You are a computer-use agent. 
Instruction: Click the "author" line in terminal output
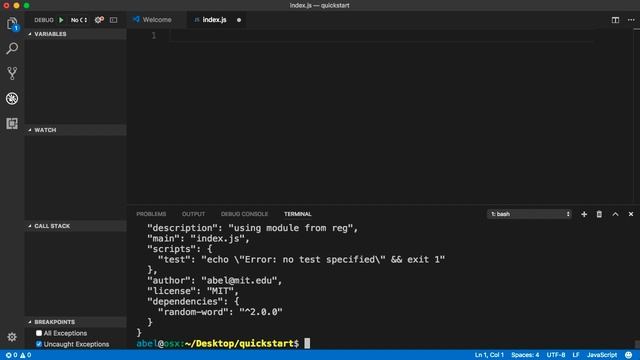click(214, 280)
